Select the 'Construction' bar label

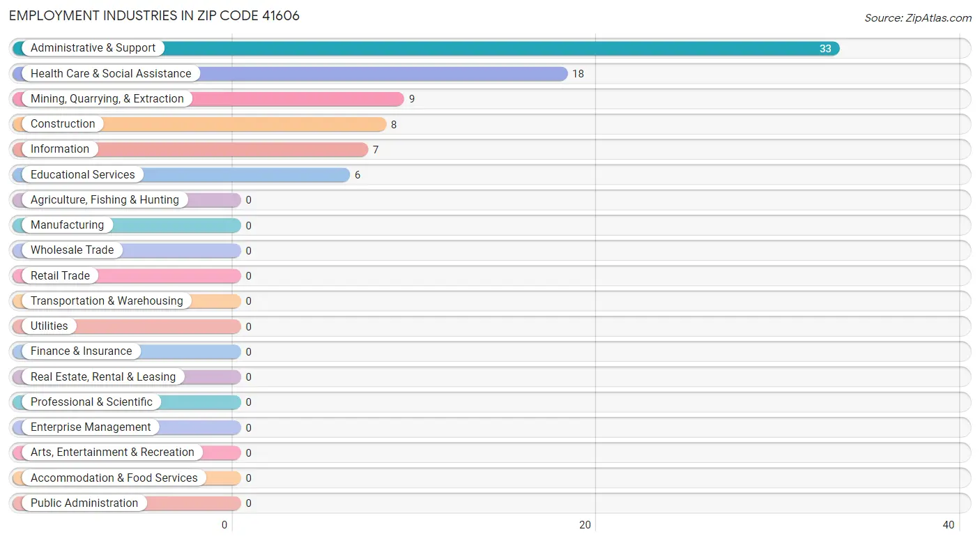click(x=63, y=124)
